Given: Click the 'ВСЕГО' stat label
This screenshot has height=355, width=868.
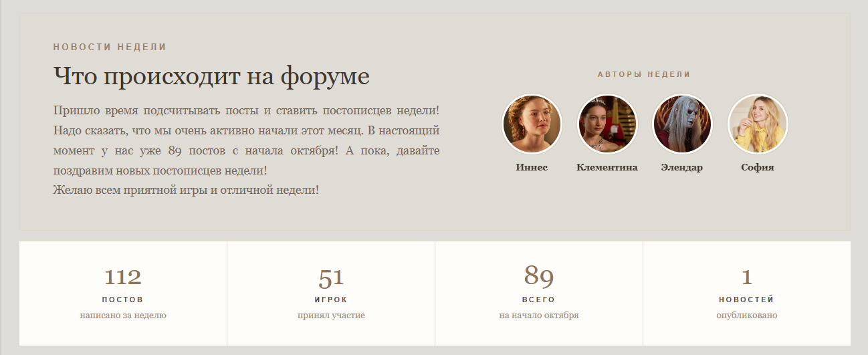Looking at the screenshot, I should click(x=539, y=300).
